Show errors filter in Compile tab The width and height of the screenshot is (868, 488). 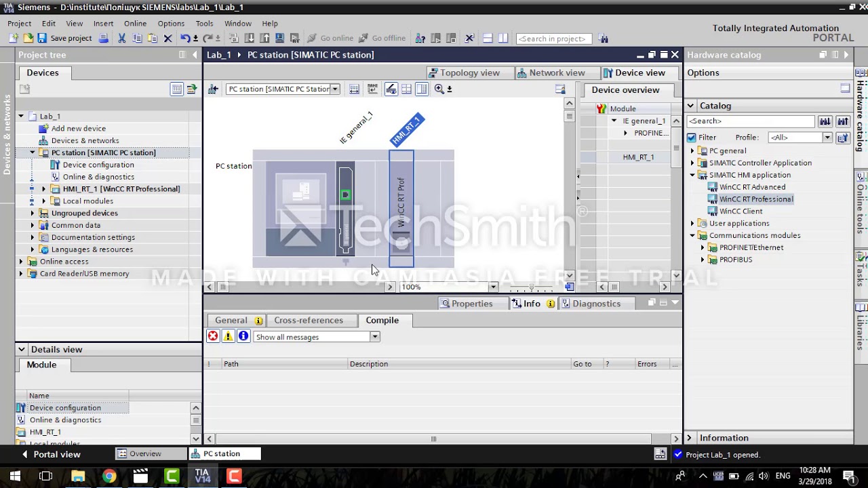click(213, 336)
